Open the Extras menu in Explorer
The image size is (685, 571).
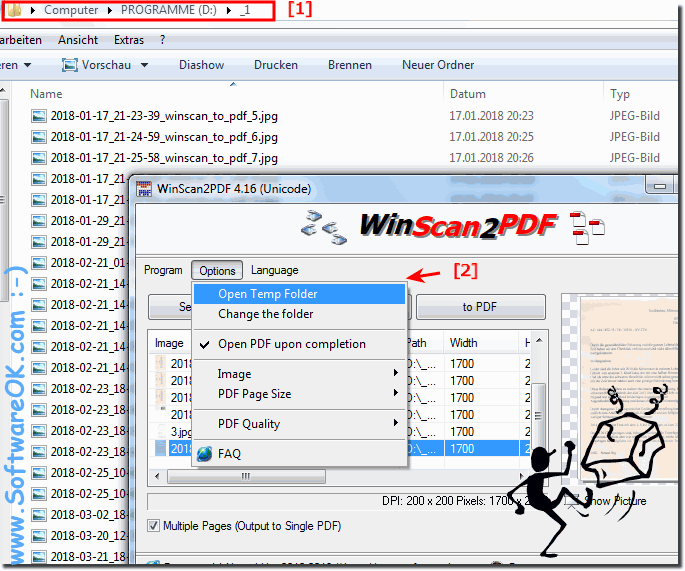tap(129, 40)
